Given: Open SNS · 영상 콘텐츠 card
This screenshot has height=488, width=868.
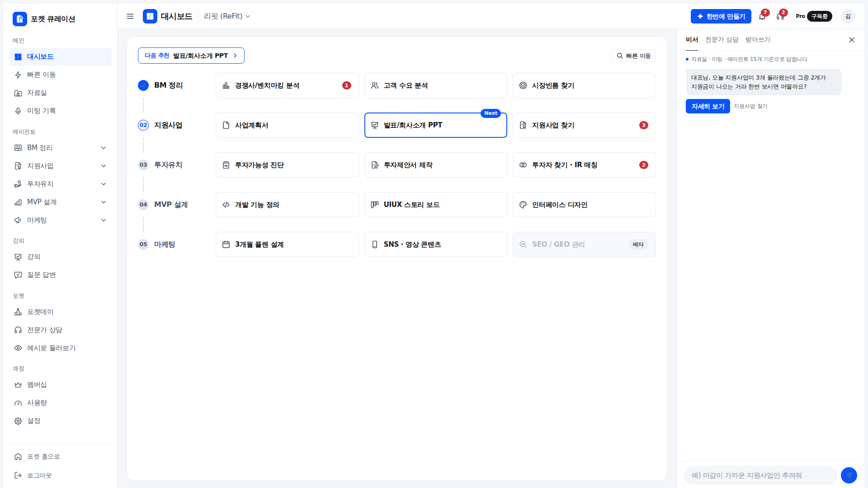Looking at the screenshot, I should coord(435,244).
